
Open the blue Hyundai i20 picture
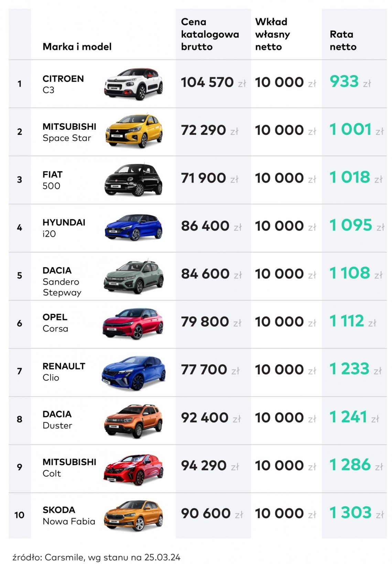click(133, 227)
